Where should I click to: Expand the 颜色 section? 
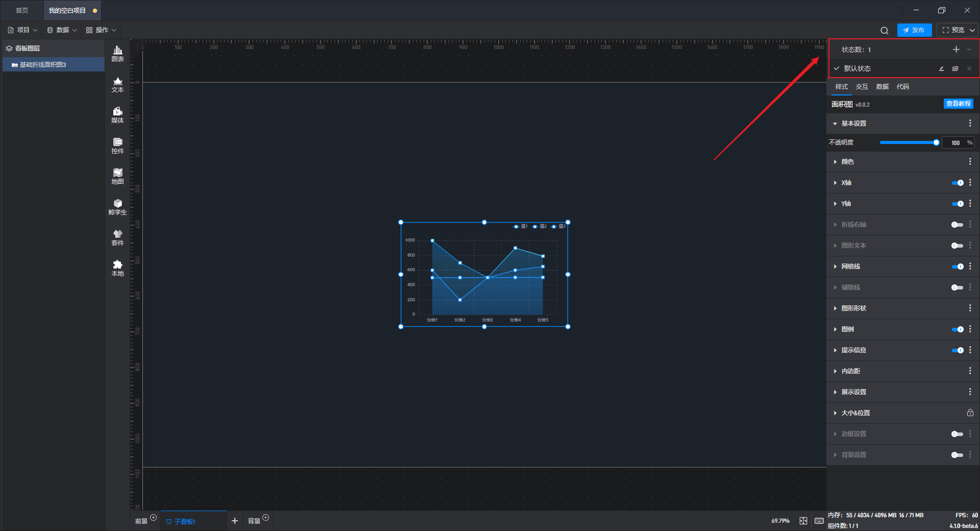835,162
